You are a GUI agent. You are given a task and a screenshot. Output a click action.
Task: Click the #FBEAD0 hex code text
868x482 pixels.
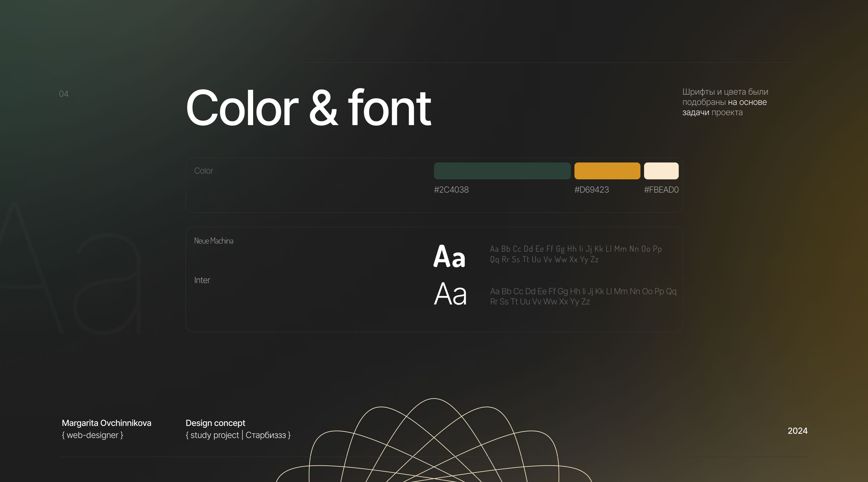[661, 190]
